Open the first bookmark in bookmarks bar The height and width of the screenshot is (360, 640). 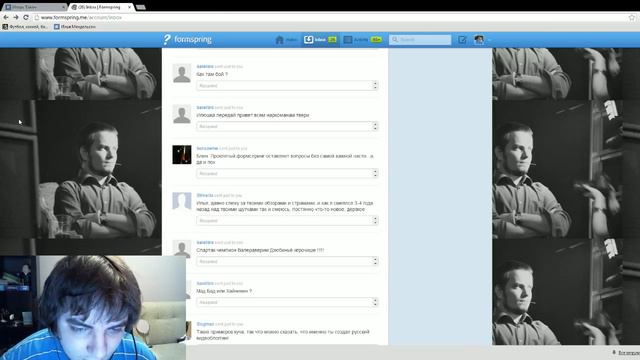pyautogui.click(x=25, y=27)
